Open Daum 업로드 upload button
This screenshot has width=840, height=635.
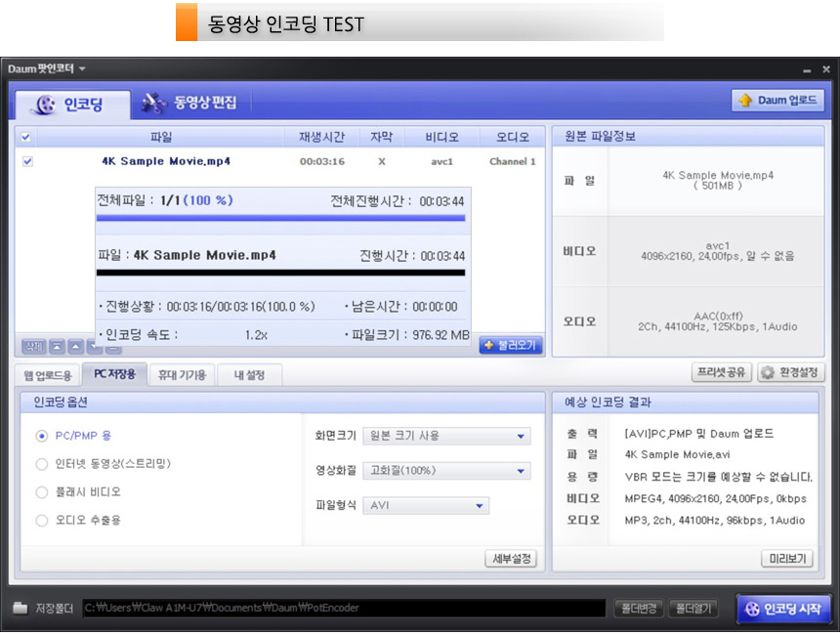point(777,101)
